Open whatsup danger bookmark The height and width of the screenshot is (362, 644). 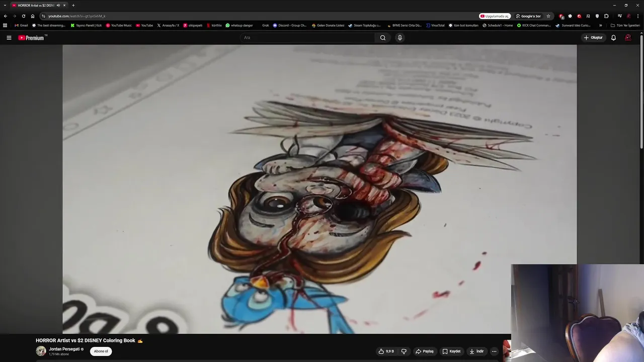point(239,25)
